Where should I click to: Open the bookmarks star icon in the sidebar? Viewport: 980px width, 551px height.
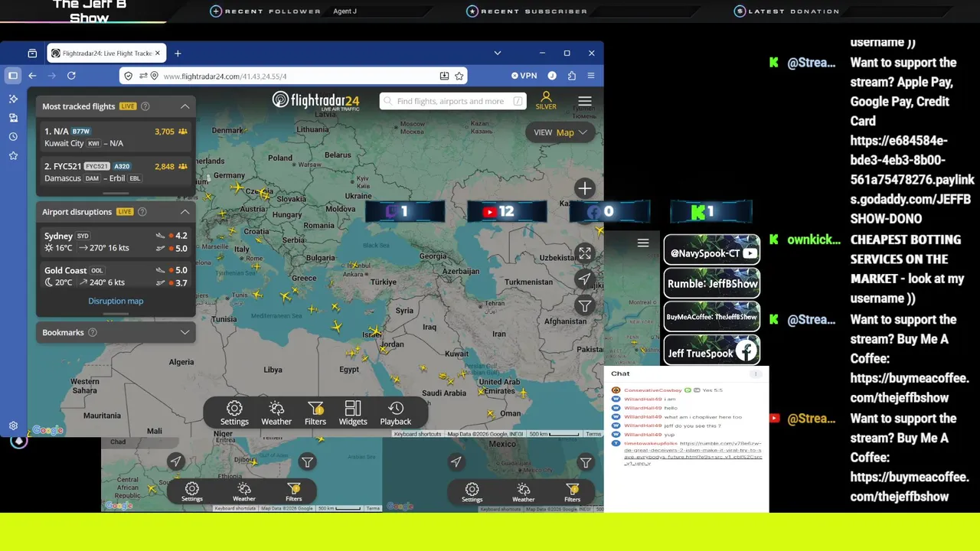point(13,155)
